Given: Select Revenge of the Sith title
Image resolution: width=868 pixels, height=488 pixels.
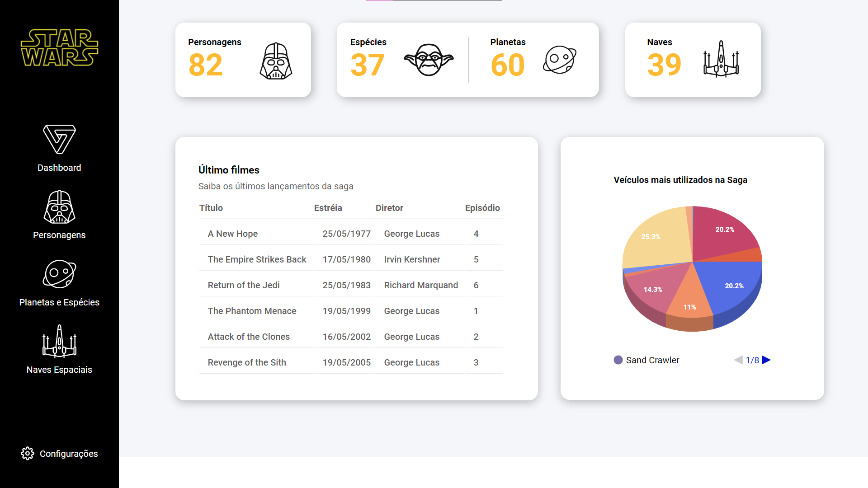Looking at the screenshot, I should [247, 362].
